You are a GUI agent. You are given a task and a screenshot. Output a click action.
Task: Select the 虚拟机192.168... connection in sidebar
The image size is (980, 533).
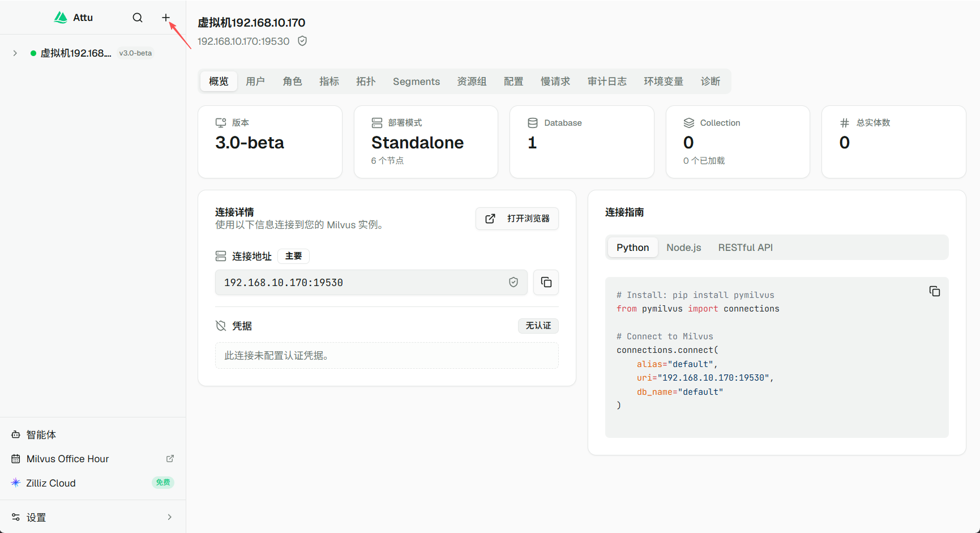point(76,53)
